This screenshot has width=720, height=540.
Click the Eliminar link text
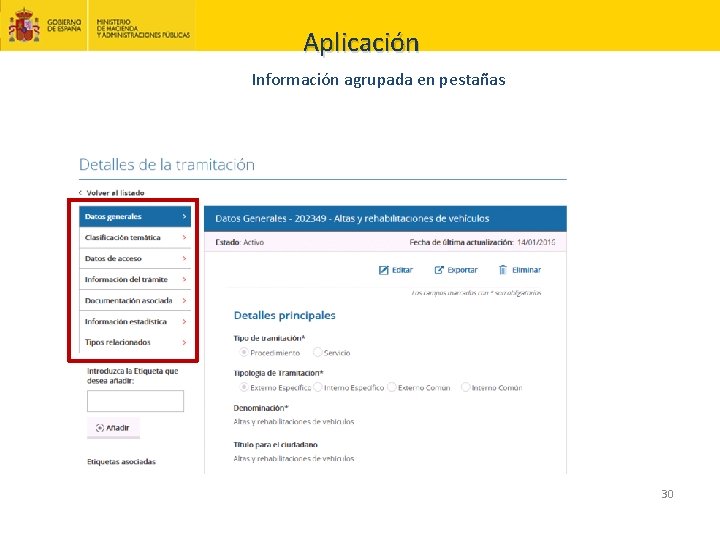pyautogui.click(x=526, y=270)
